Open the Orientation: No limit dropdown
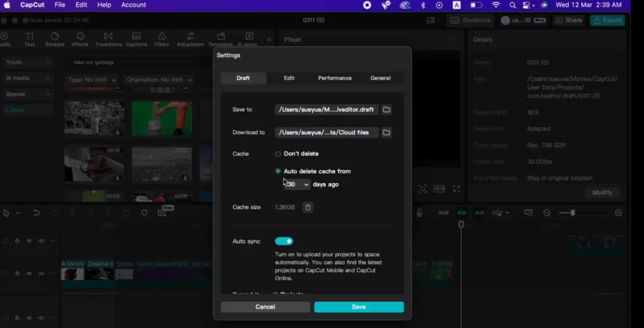Screen dimensions: 644x328 point(158,80)
